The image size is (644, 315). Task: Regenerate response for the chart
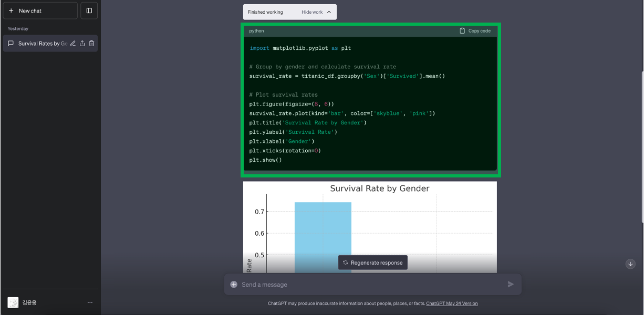(373, 262)
